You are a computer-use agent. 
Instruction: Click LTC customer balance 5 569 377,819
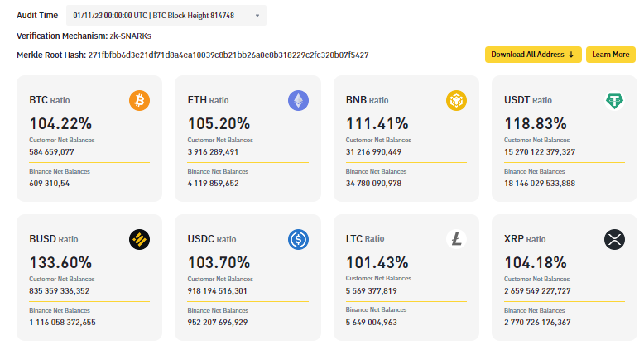coord(372,290)
